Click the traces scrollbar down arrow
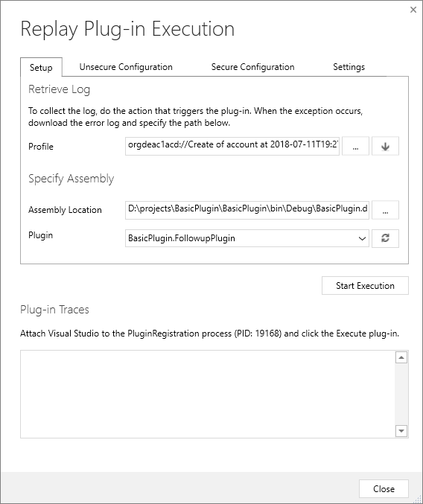The width and height of the screenshot is (423, 504). point(401,431)
